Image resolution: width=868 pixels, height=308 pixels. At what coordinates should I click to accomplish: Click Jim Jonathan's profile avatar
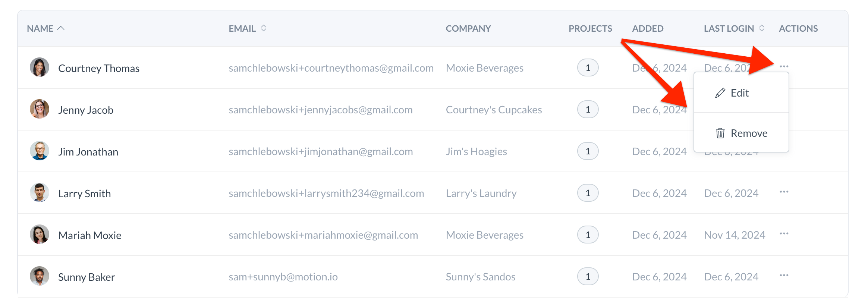40,151
